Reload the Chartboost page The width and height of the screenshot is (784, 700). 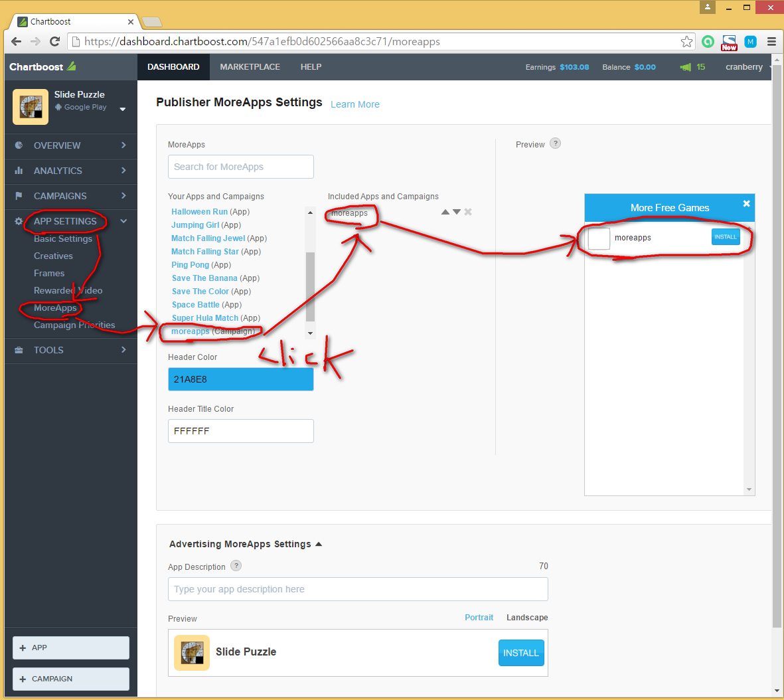(54, 42)
